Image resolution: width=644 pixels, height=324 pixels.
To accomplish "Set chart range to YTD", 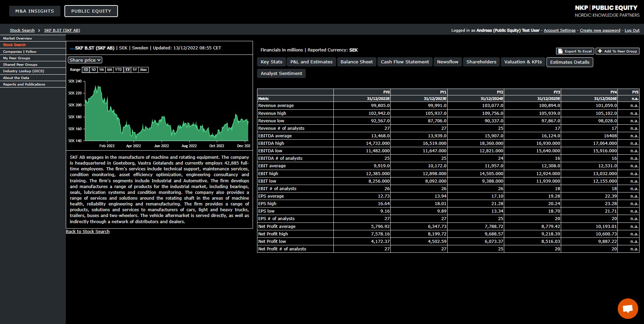I will pyautogui.click(x=118, y=70).
